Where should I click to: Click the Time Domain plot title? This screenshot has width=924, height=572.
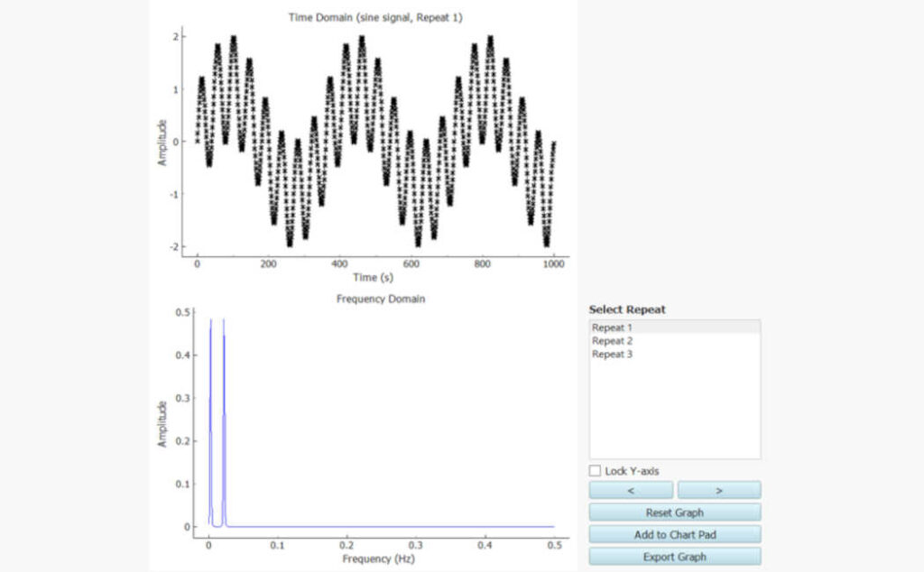pyautogui.click(x=375, y=17)
